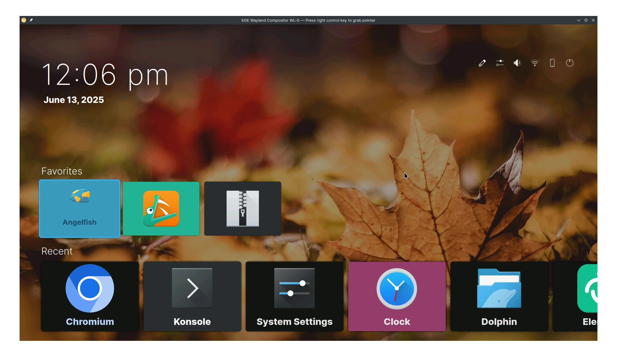617x364 pixels.
Task: Launch the Clock app
Action: pyautogui.click(x=396, y=296)
